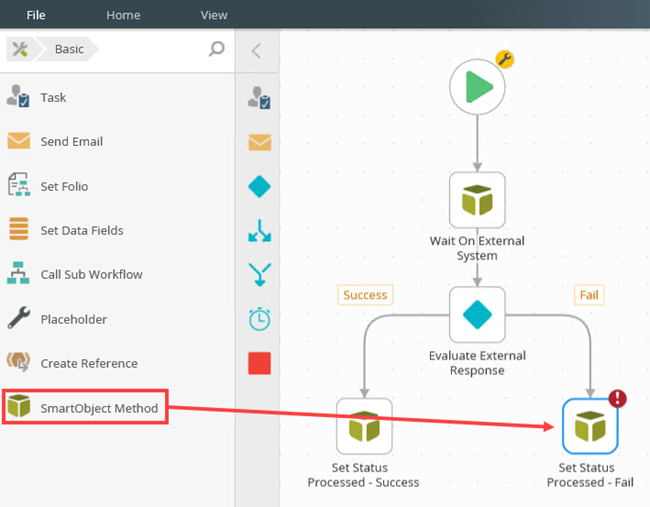Click the Set Folio label
The width and height of the screenshot is (650, 507).
pyautogui.click(x=64, y=187)
